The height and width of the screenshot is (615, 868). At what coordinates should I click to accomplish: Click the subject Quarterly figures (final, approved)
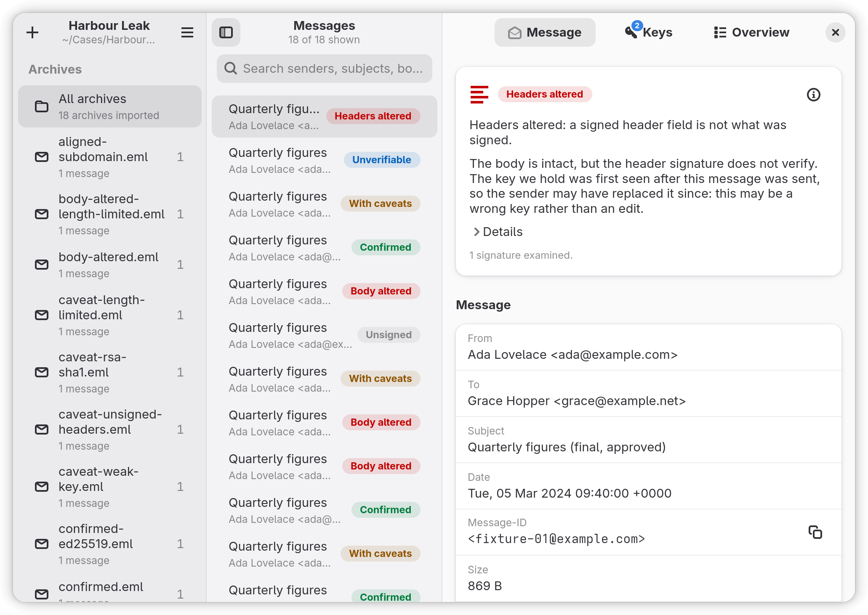coord(567,447)
